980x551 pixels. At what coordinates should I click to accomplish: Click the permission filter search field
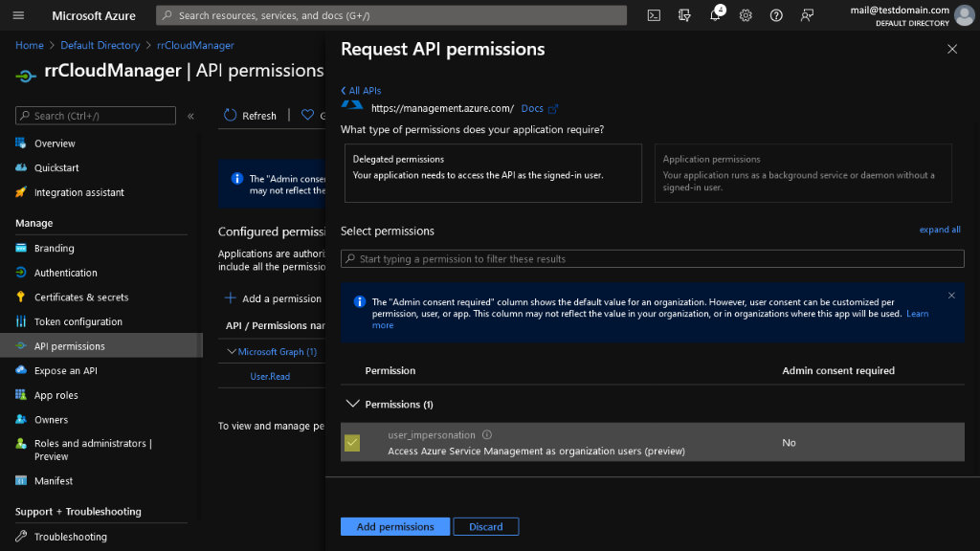click(x=652, y=258)
